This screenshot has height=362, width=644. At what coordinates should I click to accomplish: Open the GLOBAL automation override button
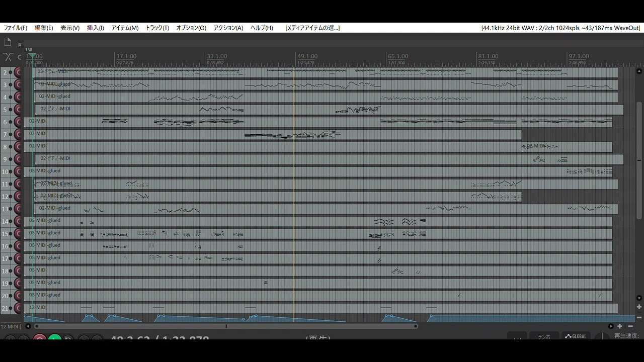click(x=576, y=336)
